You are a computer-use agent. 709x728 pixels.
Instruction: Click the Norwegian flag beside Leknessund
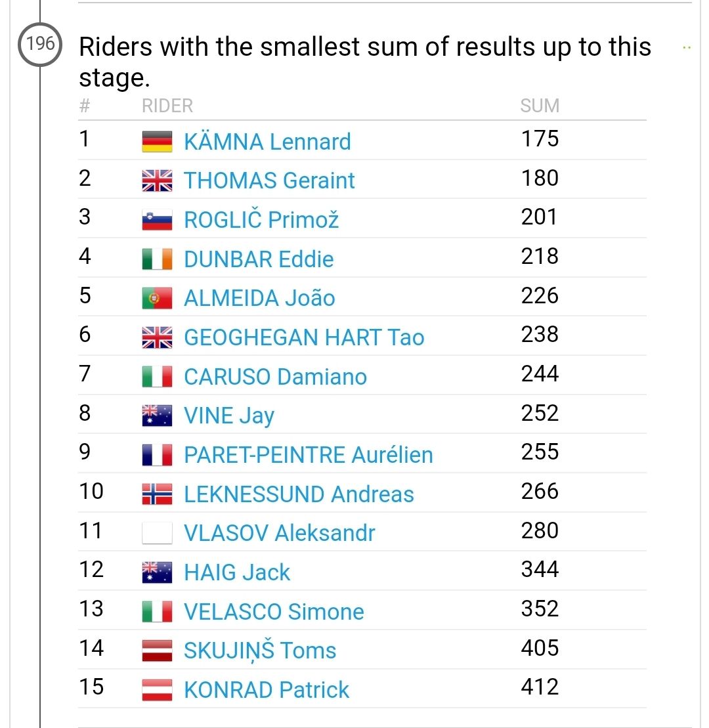click(157, 494)
